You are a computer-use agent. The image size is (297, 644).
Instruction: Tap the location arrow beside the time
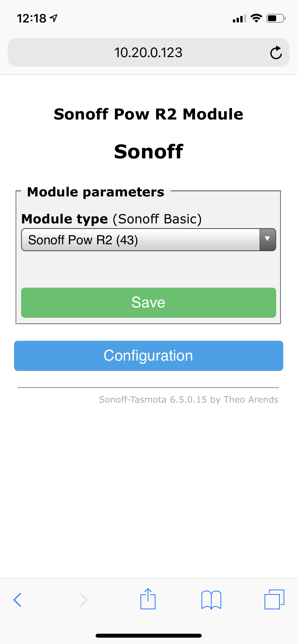pos(54,18)
